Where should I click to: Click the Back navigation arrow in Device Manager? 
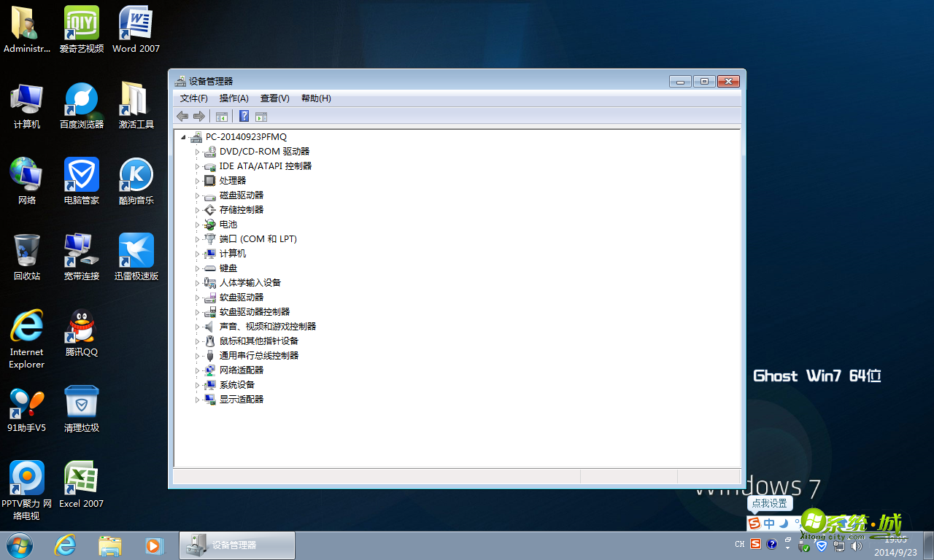pyautogui.click(x=182, y=116)
